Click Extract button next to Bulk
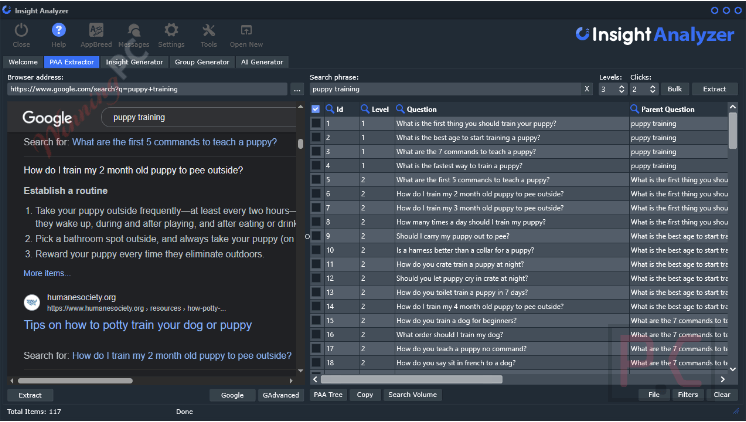746x422 pixels. click(714, 89)
